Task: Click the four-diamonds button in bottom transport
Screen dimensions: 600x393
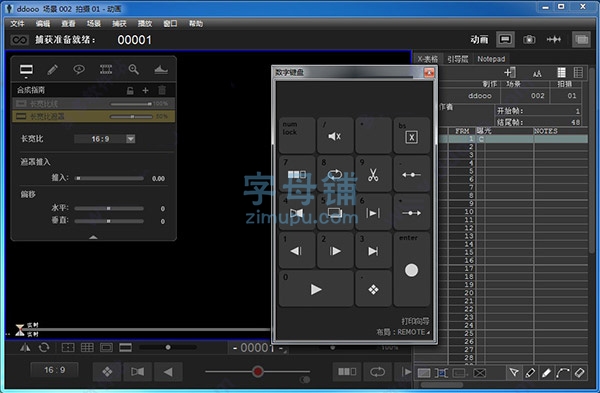Action: (x=107, y=372)
